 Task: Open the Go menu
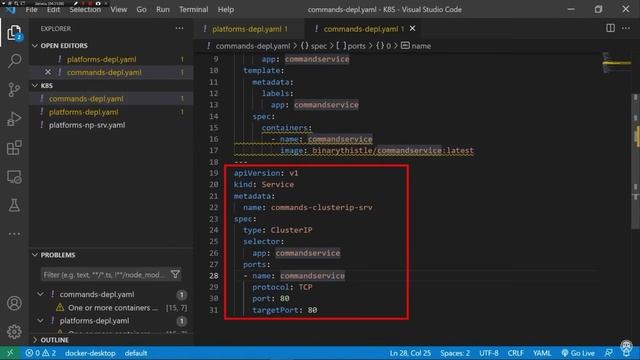[x=141, y=9]
